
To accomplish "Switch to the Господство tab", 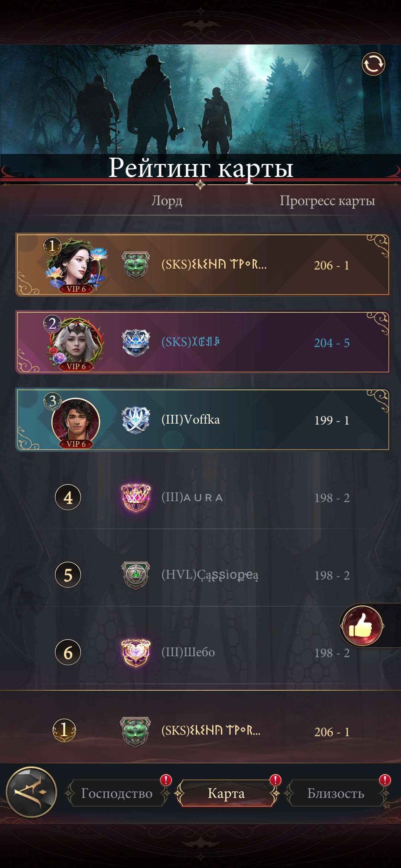I will [117, 793].
